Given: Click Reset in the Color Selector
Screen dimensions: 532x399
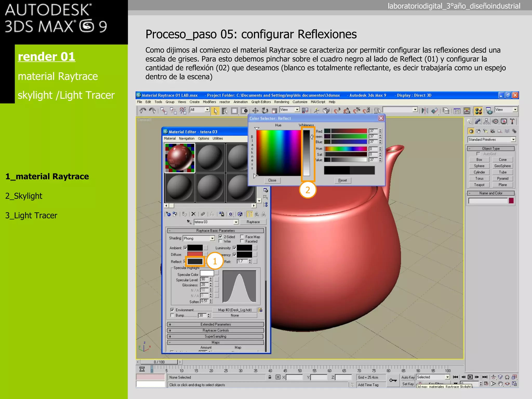Looking at the screenshot, I should click(x=342, y=180).
